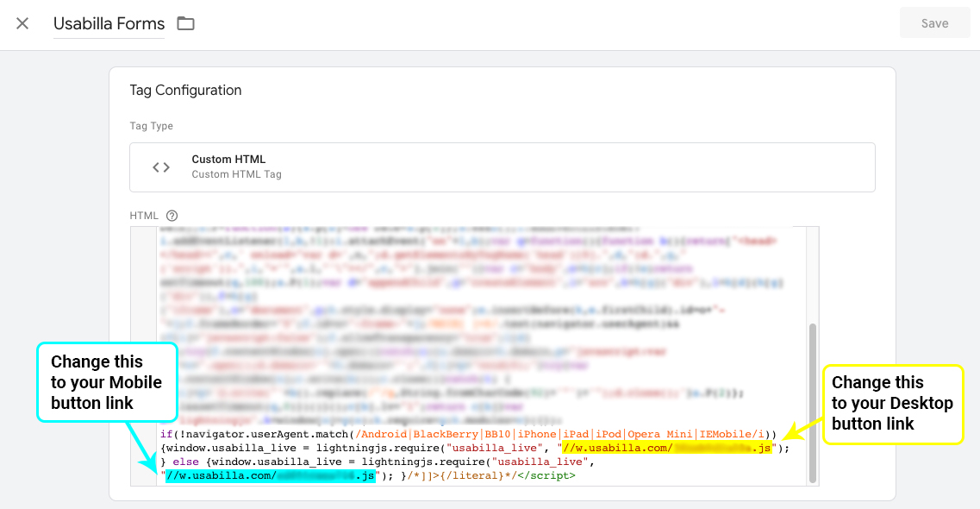Viewport: 980px width, 509px height.
Task: Click the "Custom HTML Tag" subtitle text
Action: click(x=236, y=174)
